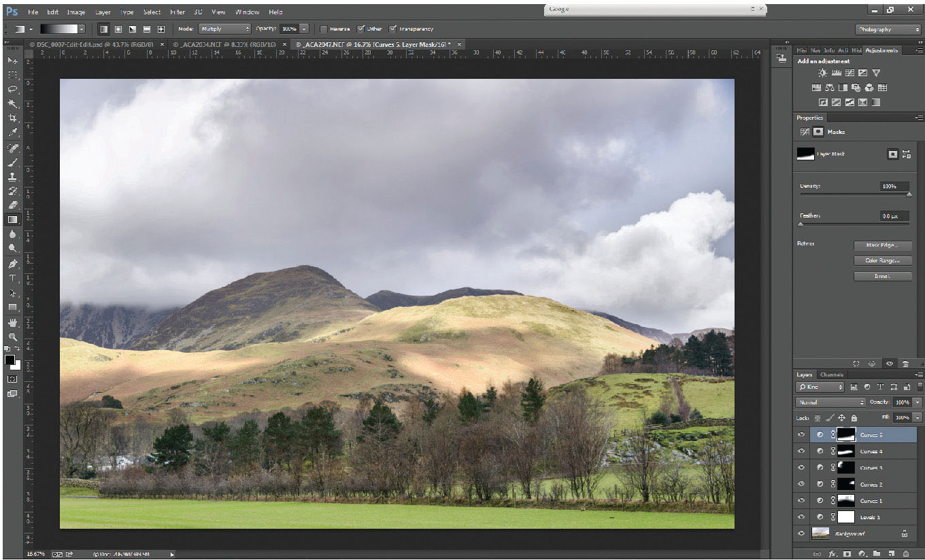Hide the Curves 5 layer
The image size is (925, 560).
(x=801, y=435)
